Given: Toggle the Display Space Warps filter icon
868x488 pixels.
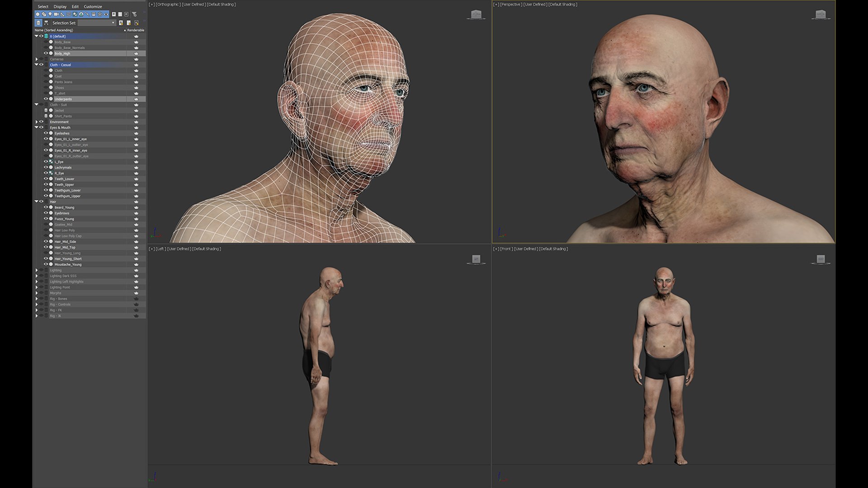Looking at the screenshot, I should pos(69,14).
